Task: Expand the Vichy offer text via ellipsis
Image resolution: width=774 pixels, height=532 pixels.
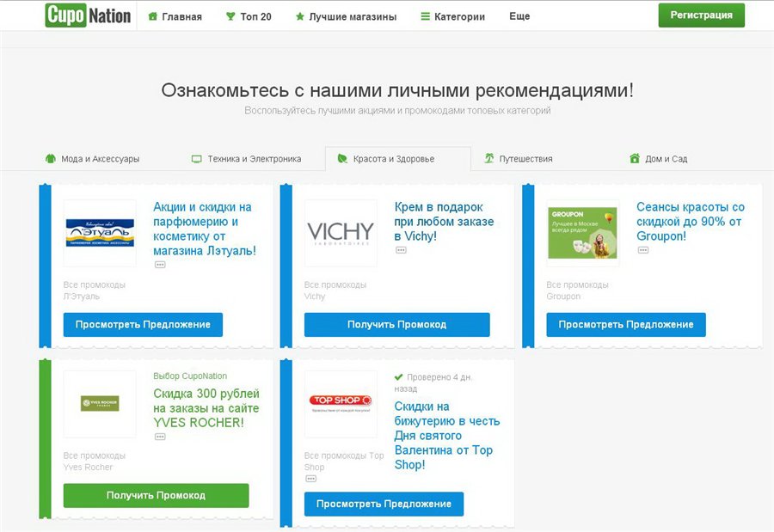Action: click(x=399, y=249)
